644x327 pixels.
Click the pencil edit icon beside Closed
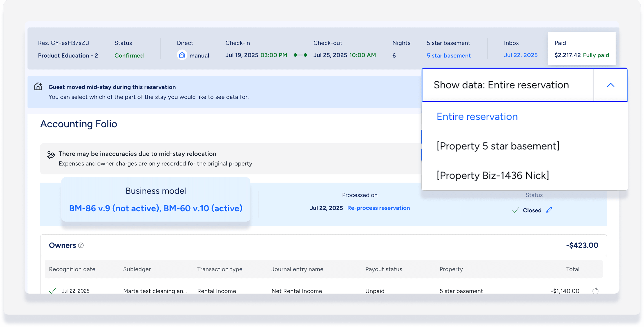549,210
